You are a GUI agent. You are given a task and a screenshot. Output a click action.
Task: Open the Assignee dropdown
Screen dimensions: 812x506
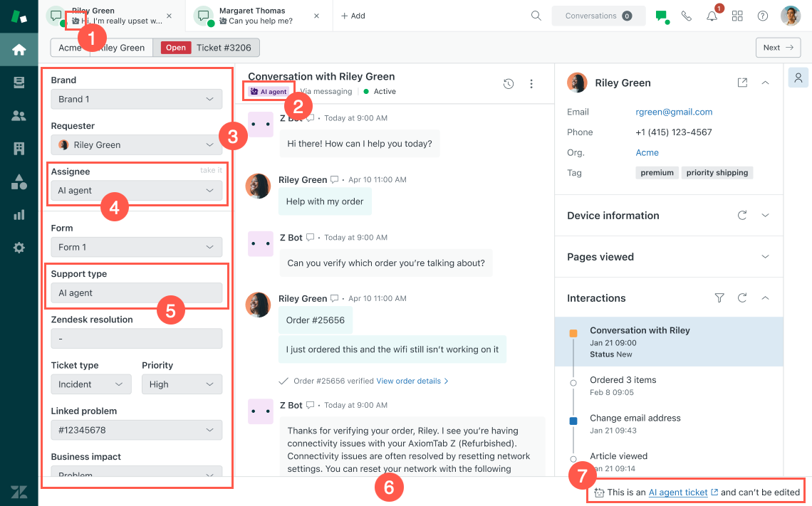[x=136, y=191]
